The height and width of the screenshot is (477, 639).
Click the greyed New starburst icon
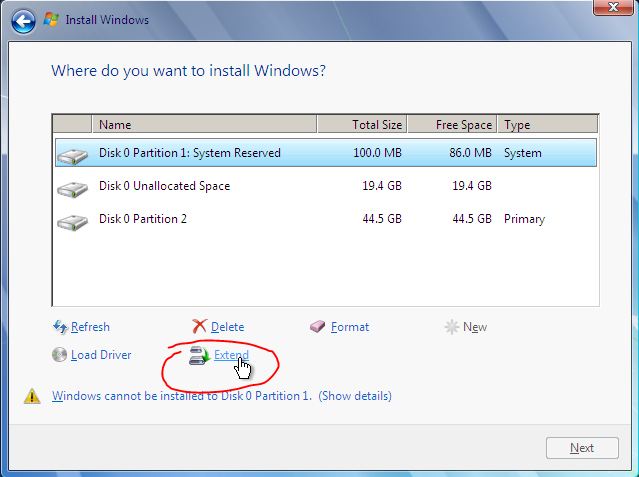coord(452,327)
